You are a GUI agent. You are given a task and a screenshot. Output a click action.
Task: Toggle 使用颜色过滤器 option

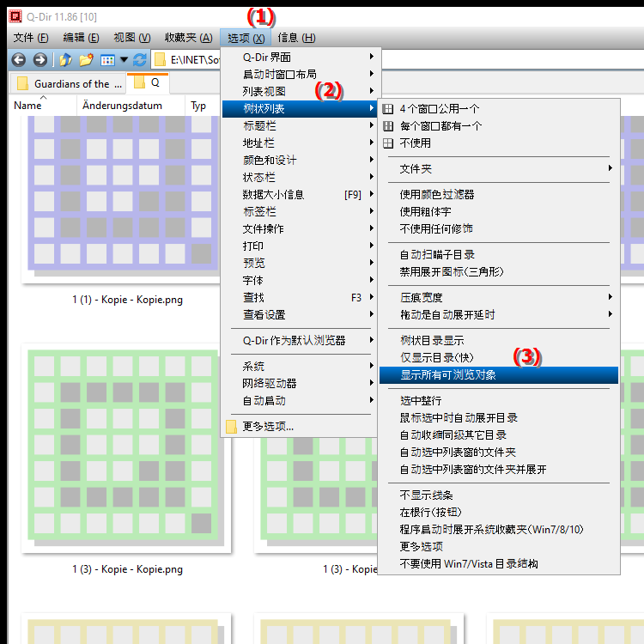point(499,195)
